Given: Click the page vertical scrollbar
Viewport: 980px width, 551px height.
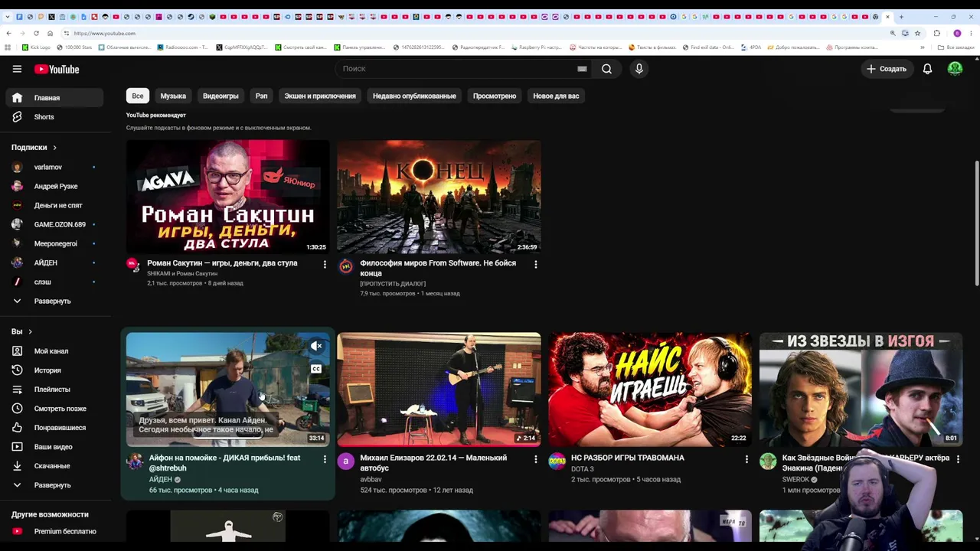Looking at the screenshot, I should point(976,223).
